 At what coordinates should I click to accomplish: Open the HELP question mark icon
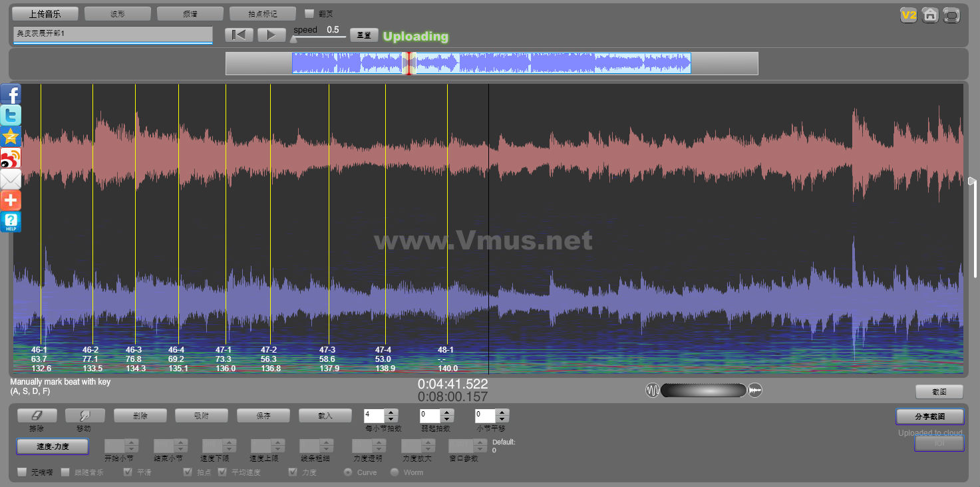11,222
